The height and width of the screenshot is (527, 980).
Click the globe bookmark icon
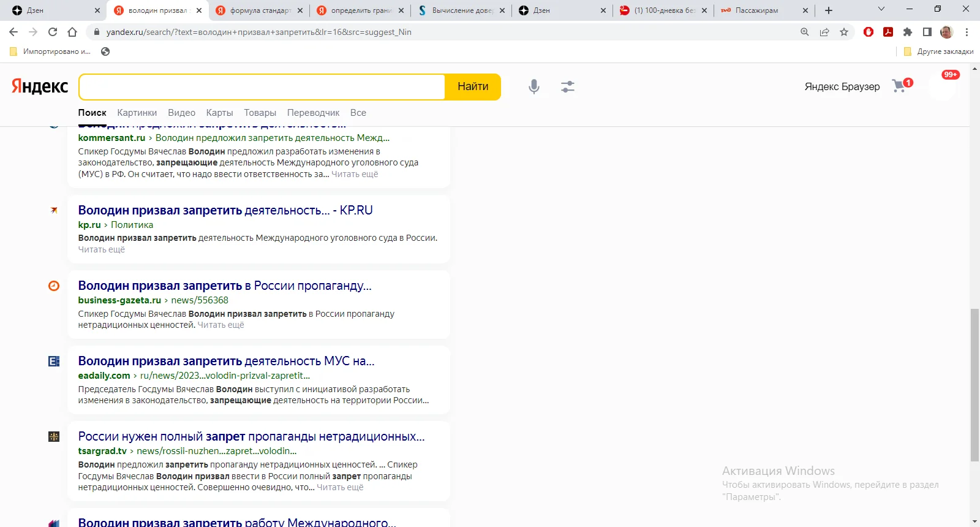tap(105, 51)
